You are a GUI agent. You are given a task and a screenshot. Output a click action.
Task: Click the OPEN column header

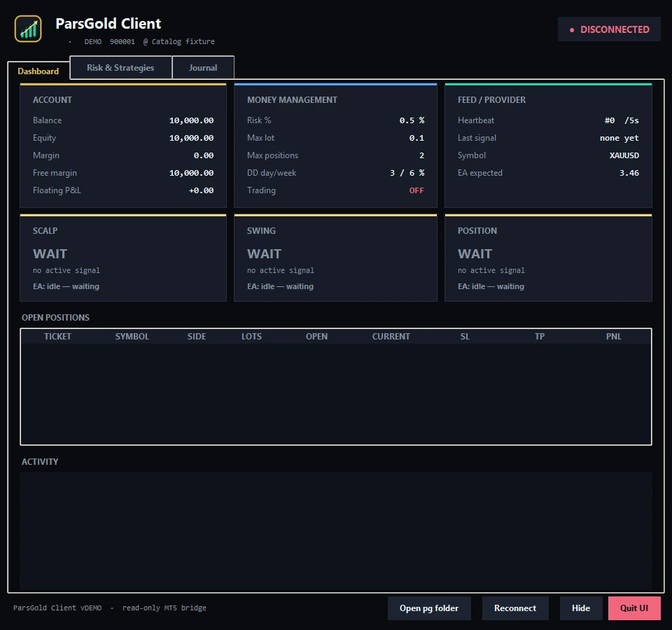[x=316, y=337]
